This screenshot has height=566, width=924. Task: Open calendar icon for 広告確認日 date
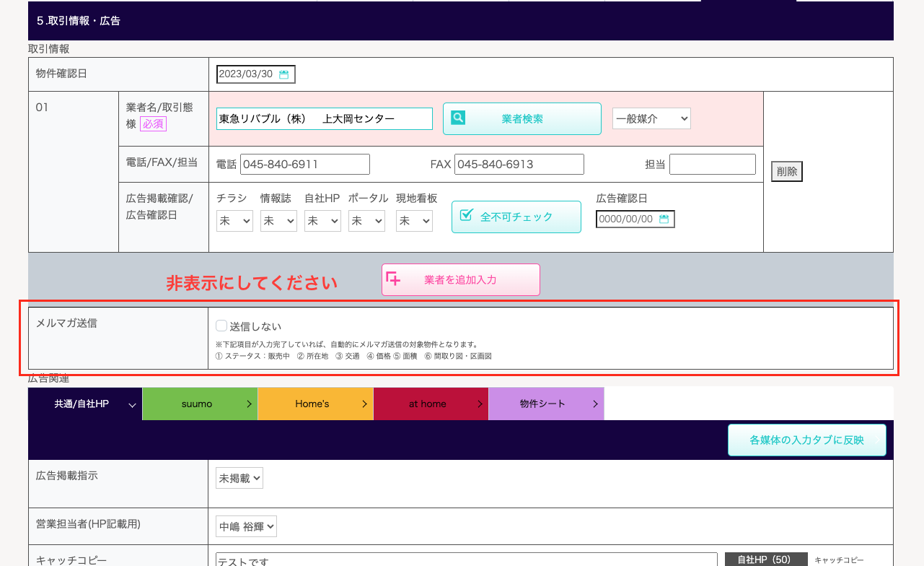click(664, 219)
